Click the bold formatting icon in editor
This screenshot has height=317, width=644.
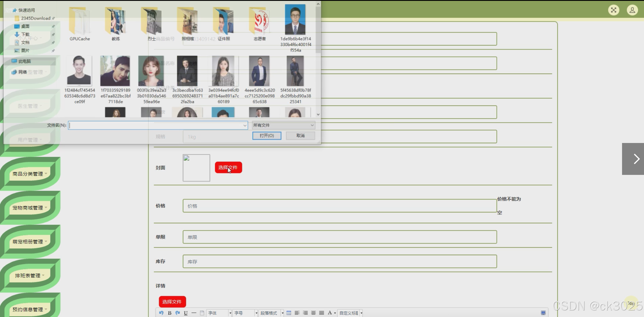click(x=170, y=313)
